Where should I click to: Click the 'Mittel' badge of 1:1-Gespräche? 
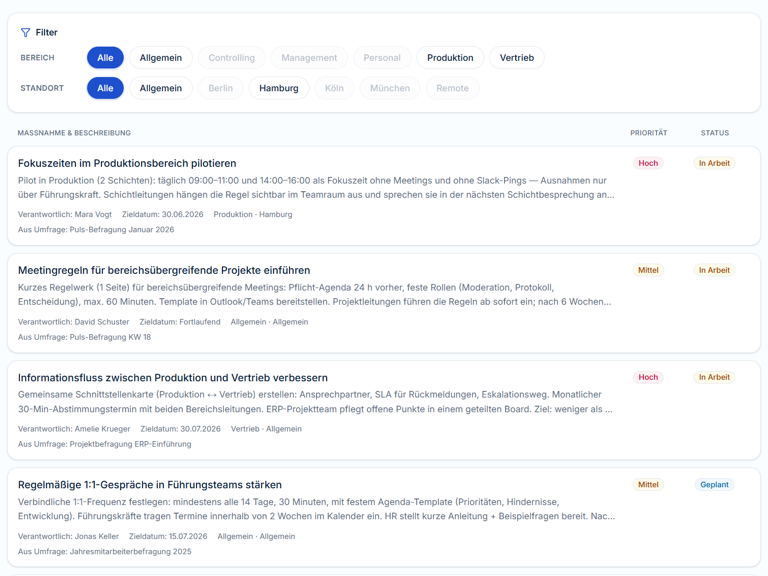tap(648, 485)
